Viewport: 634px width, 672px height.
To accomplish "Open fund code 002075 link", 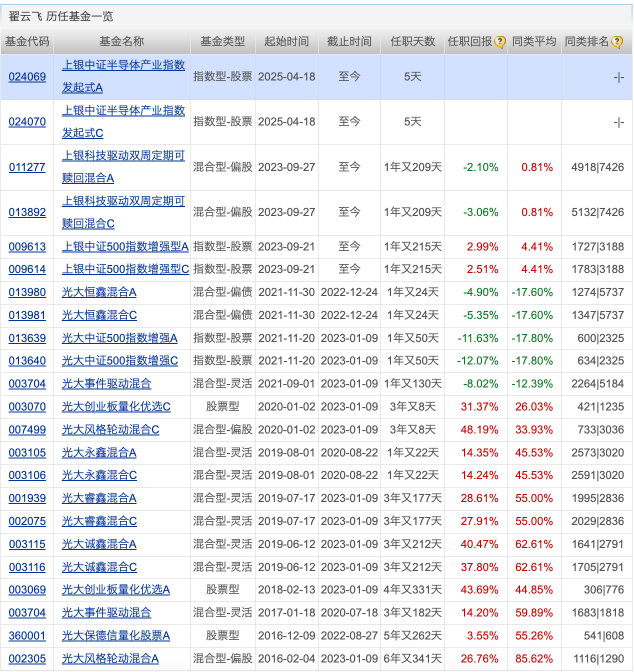I will (x=27, y=521).
